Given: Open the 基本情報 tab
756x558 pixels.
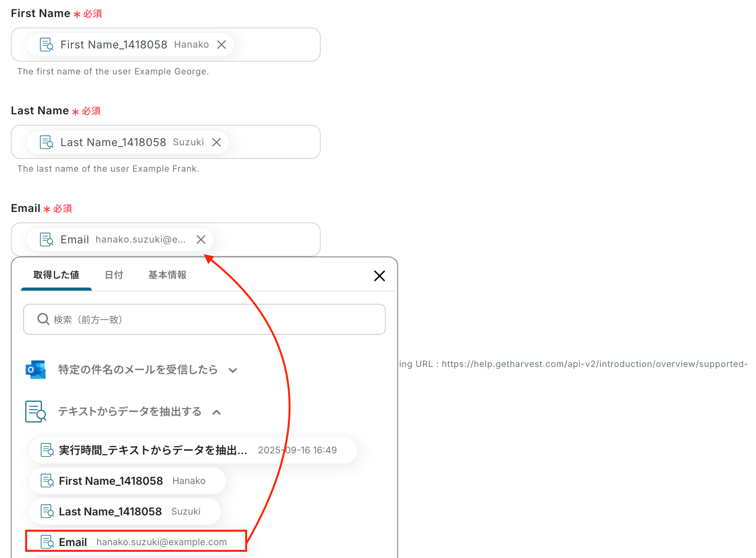Looking at the screenshot, I should [167, 275].
